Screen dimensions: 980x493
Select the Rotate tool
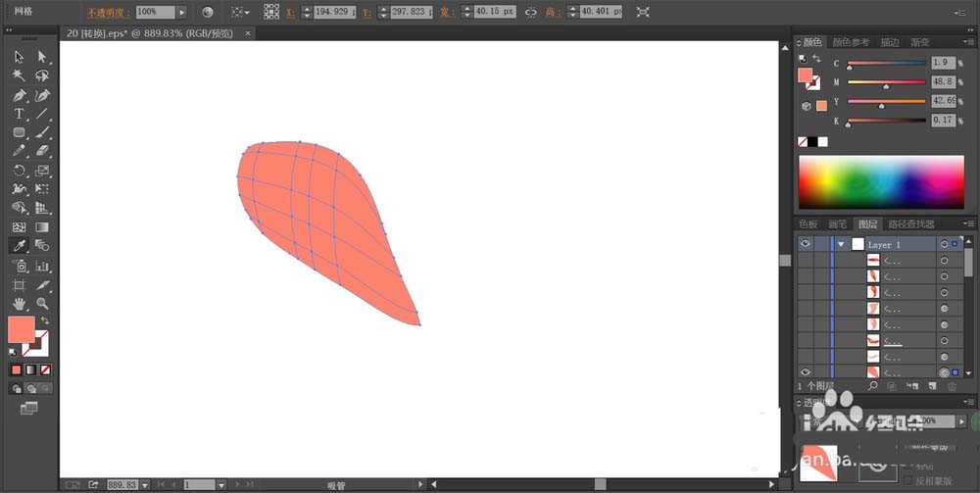point(19,171)
